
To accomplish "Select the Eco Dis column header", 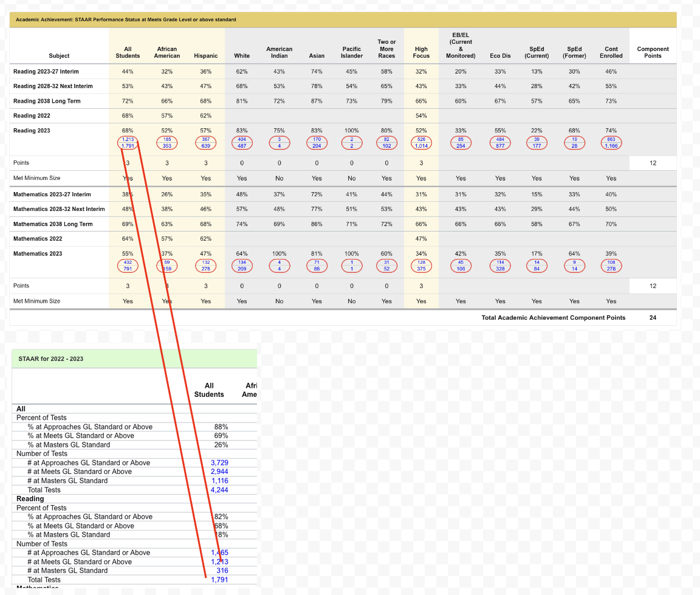I will (501, 56).
